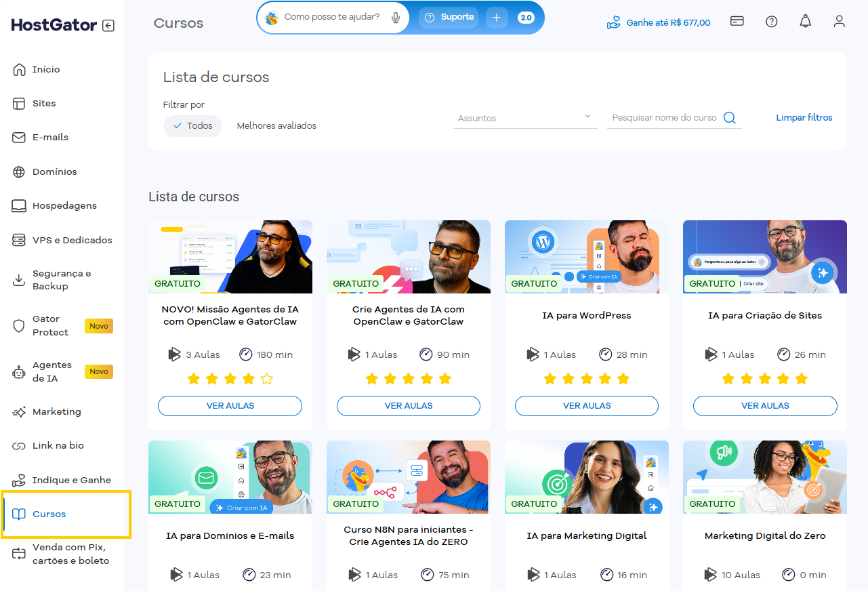Image resolution: width=868 pixels, height=591 pixels.
Task: Select the Todos filter chip
Action: (192, 125)
